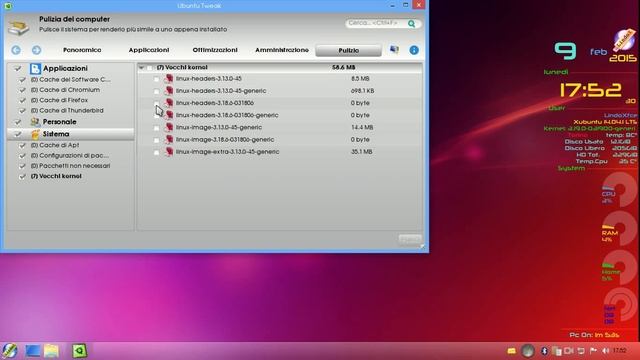This screenshot has height=360, width=640.
Task: Click the Ubuntu Tweak taskbar icon
Action: tap(80, 351)
